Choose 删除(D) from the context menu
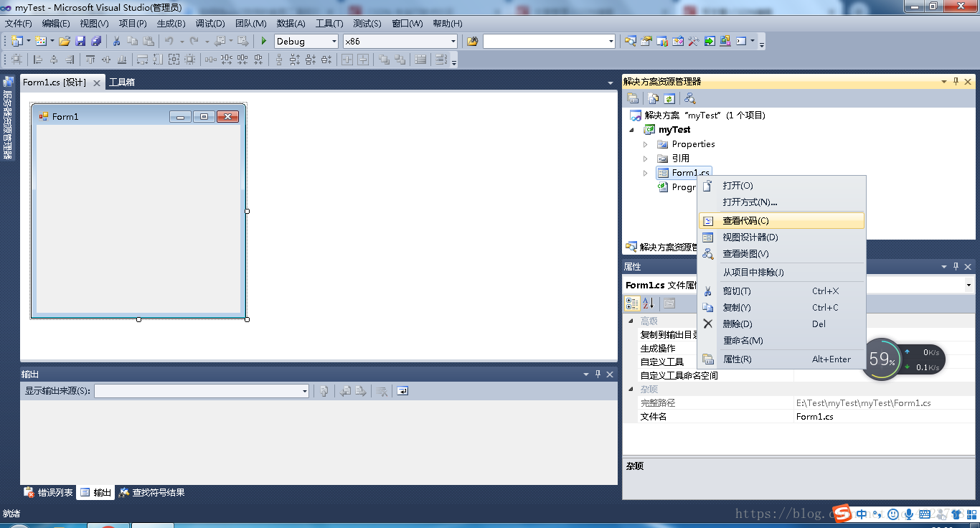This screenshot has width=980, height=528. pos(781,324)
